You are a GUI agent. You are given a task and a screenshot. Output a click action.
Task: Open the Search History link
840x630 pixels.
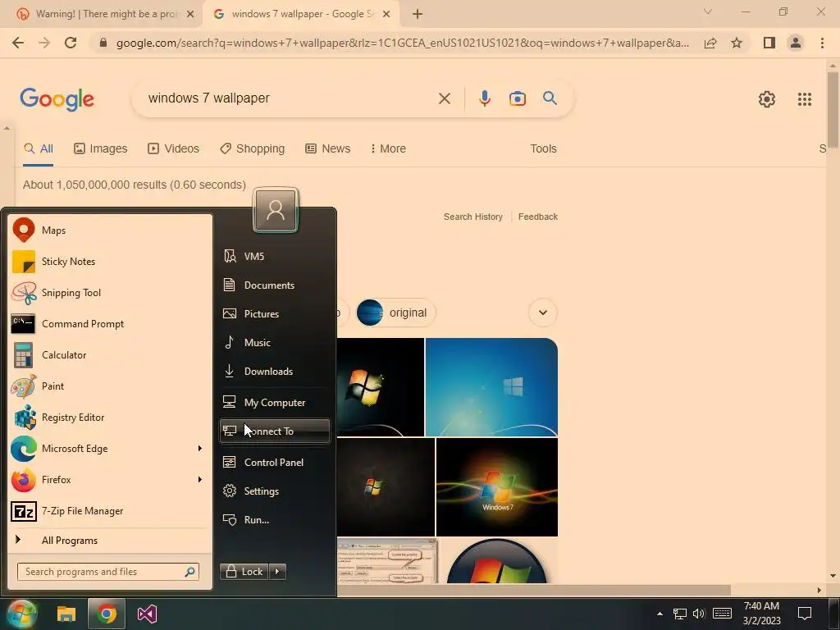click(x=473, y=217)
